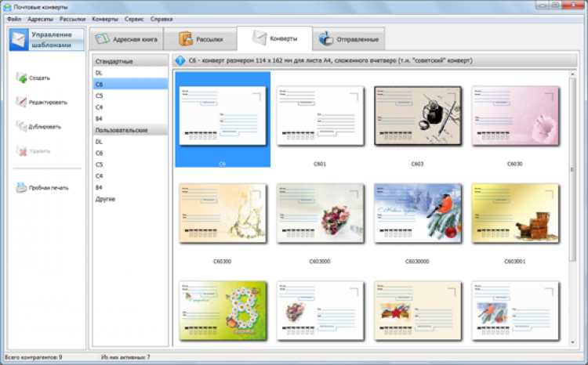
Task: Open the Сервис menu
Action: click(134, 19)
